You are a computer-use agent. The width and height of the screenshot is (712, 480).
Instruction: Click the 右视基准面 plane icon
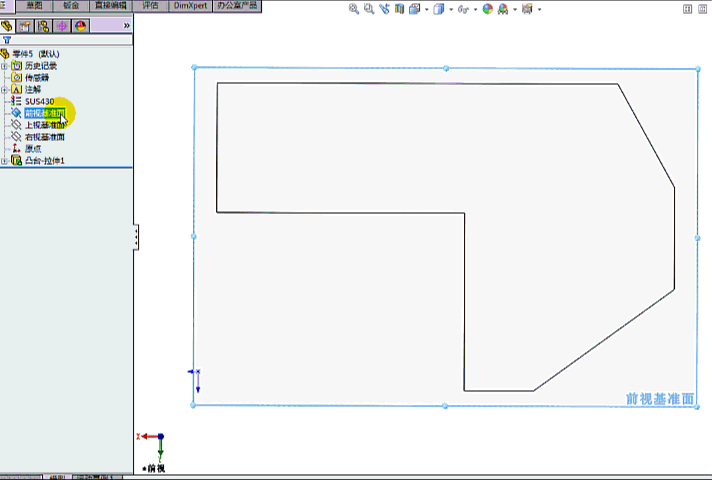[16, 137]
